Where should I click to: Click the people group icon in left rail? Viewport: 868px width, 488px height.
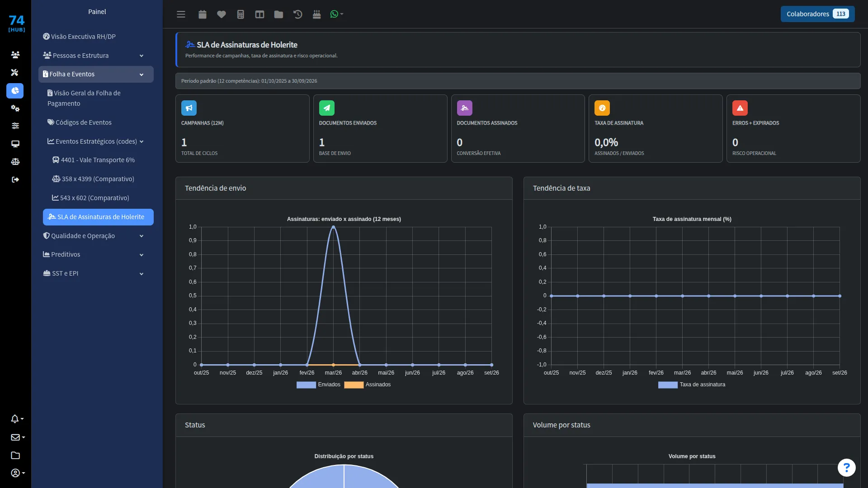coord(15,55)
